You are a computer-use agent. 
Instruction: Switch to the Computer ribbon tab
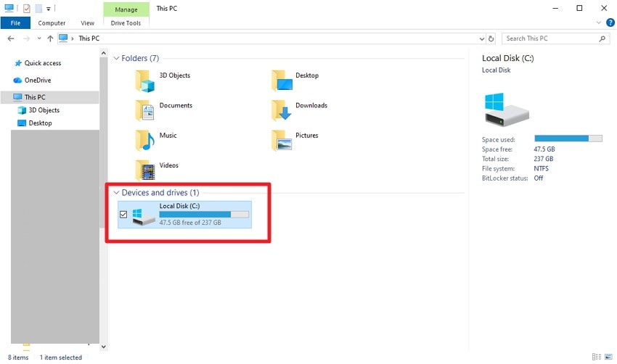(x=52, y=23)
